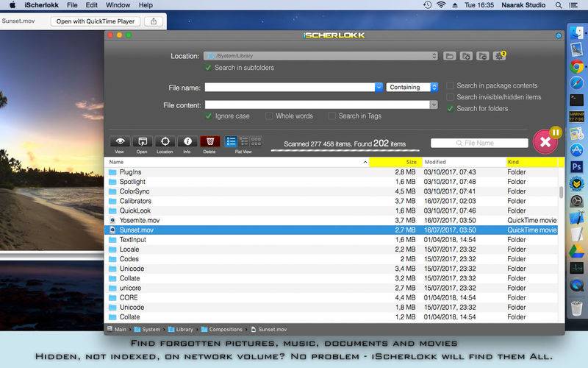Open Google Drive from the Dock

click(x=577, y=251)
